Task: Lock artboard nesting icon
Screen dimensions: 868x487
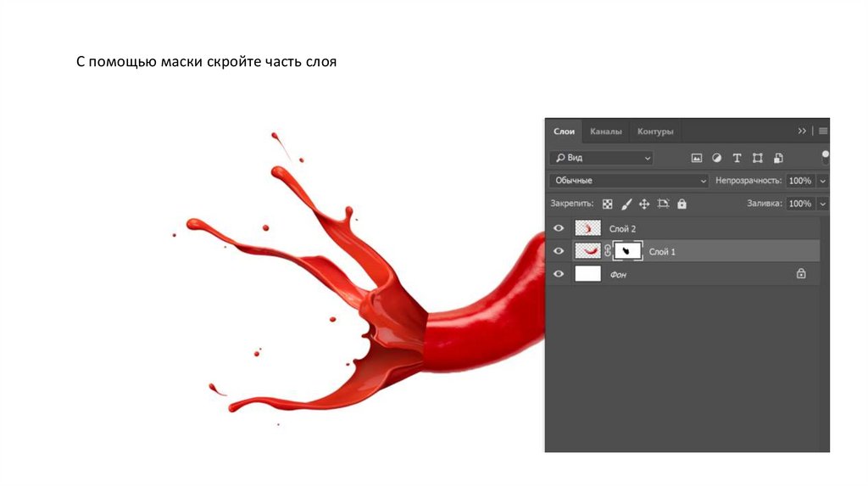Action: 663,204
